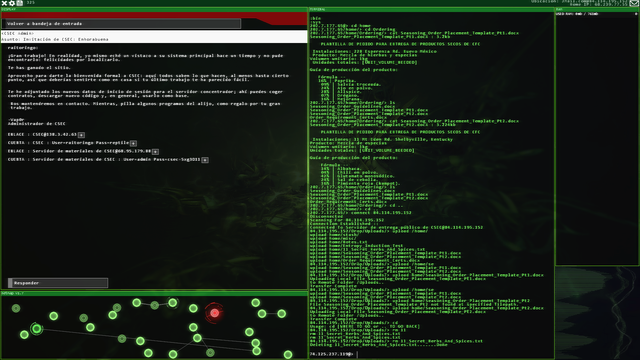Click the Responder button
The width and height of the screenshot is (640, 360).
click(58, 283)
